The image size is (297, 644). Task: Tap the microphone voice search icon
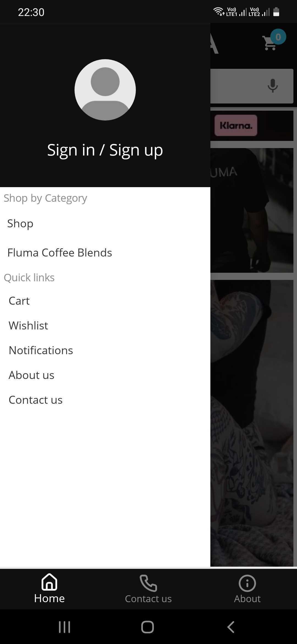[273, 86]
